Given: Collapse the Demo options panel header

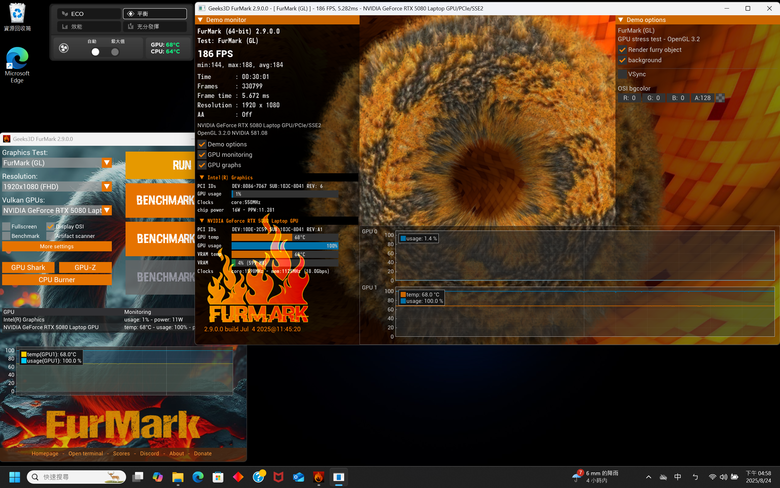Looking at the screenshot, I should tap(620, 20).
